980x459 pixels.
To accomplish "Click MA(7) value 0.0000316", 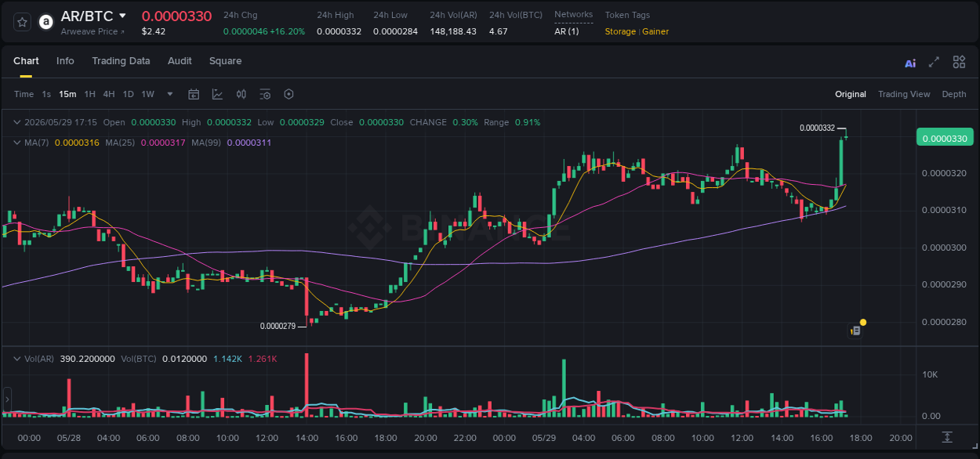I will pos(77,143).
